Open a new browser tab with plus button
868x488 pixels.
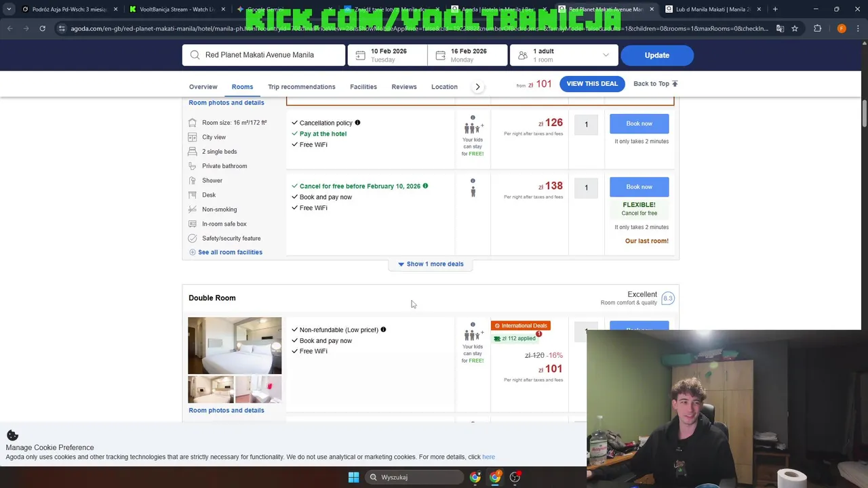(775, 9)
